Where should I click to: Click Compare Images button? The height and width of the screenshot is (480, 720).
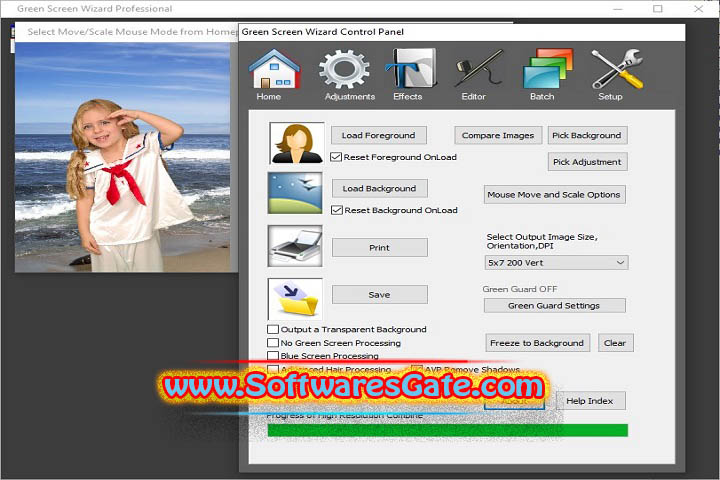498,136
